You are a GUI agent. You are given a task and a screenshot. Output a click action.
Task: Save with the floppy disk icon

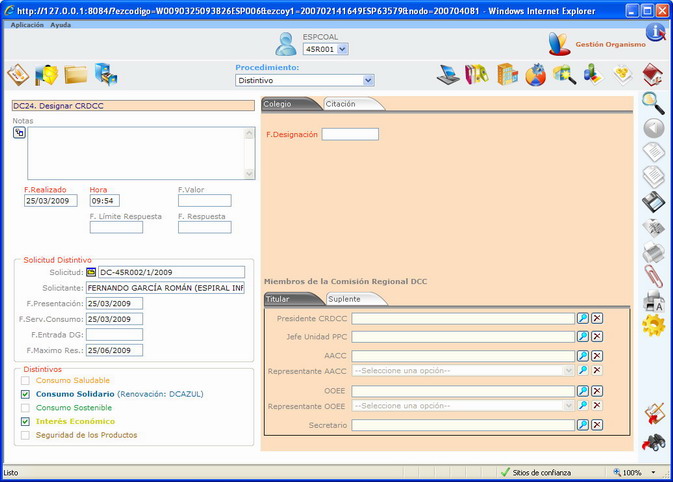click(654, 202)
